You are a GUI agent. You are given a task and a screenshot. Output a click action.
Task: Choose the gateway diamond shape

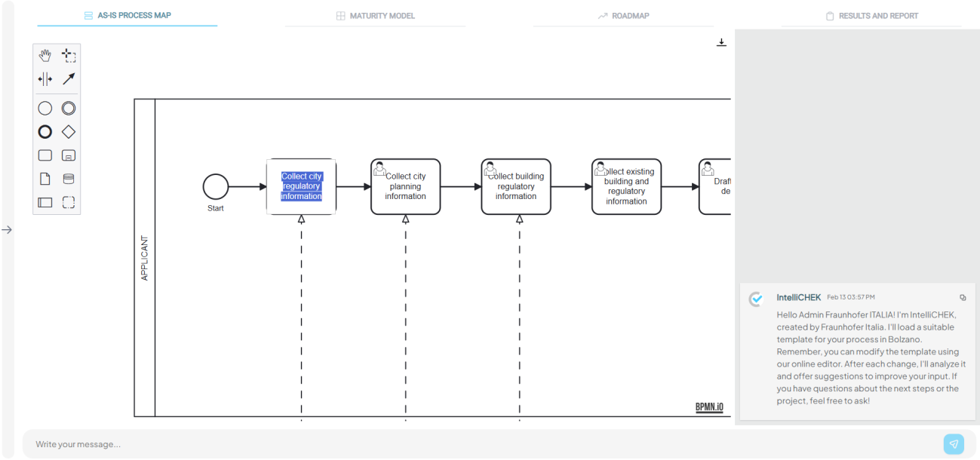pyautogui.click(x=69, y=132)
